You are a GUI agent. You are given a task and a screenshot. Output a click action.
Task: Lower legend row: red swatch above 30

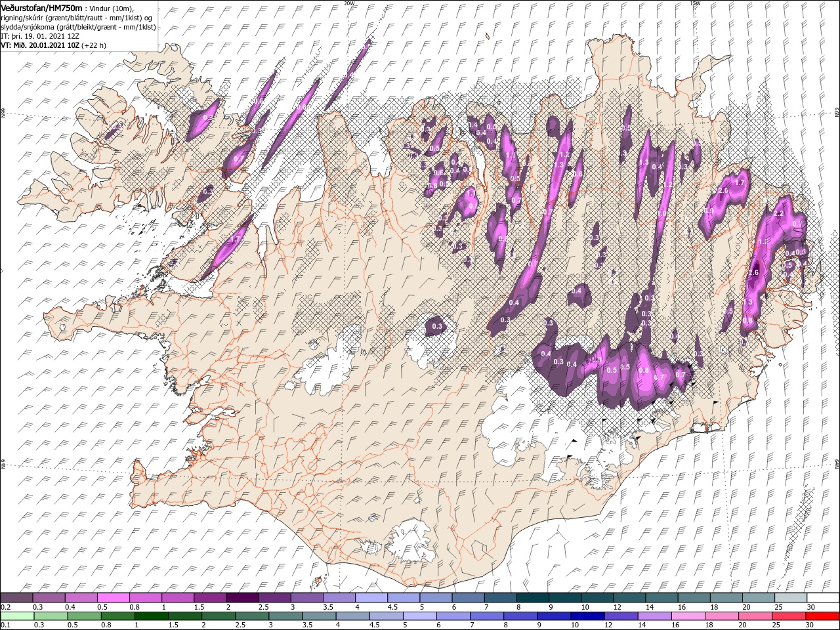pos(822,616)
